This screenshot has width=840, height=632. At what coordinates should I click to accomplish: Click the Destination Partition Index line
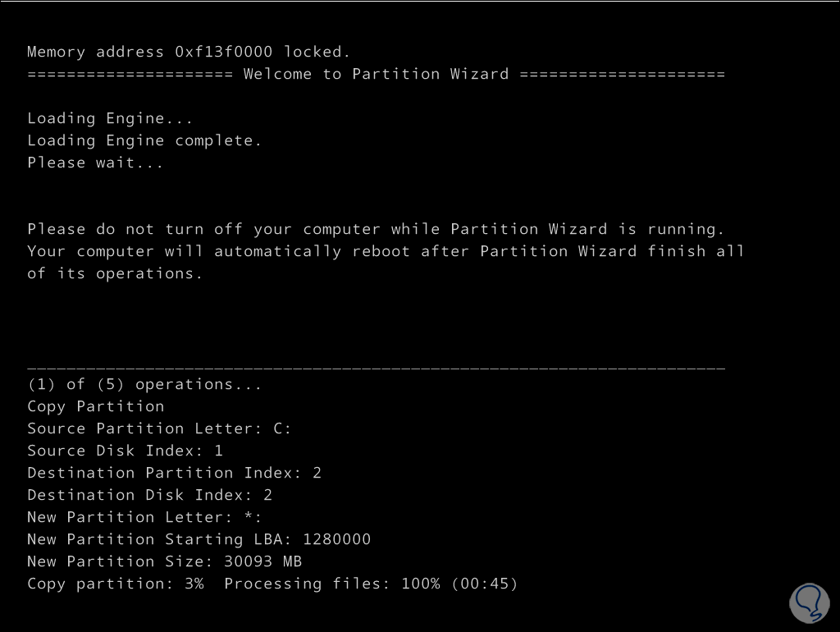tap(174, 473)
